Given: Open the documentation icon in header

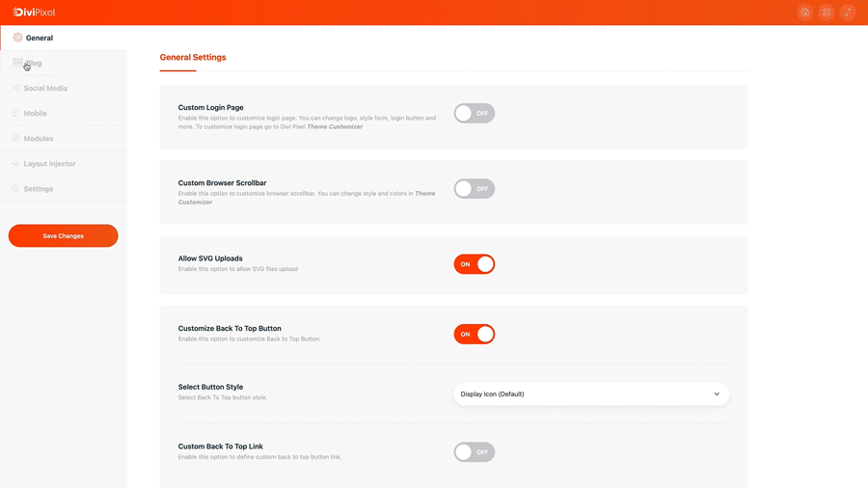Looking at the screenshot, I should pos(805,13).
